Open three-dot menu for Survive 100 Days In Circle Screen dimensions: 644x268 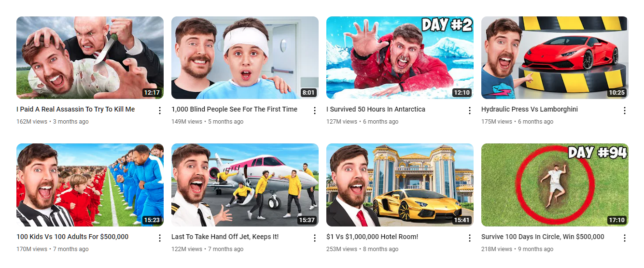(x=625, y=238)
